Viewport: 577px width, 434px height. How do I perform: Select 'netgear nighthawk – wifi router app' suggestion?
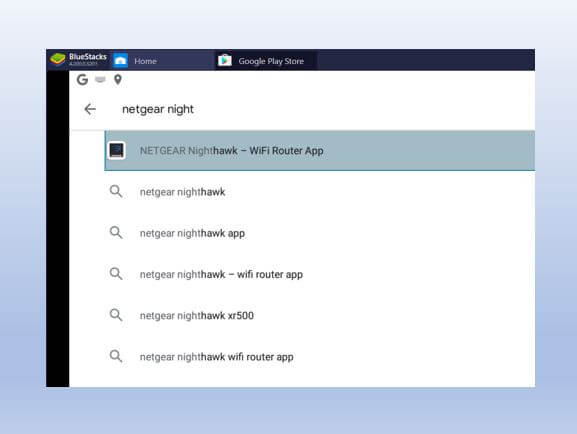tap(320, 274)
